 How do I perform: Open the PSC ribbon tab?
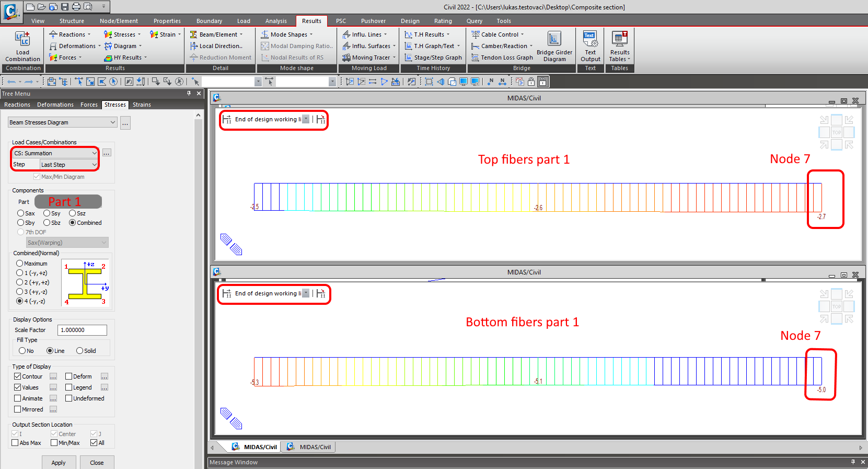(341, 21)
